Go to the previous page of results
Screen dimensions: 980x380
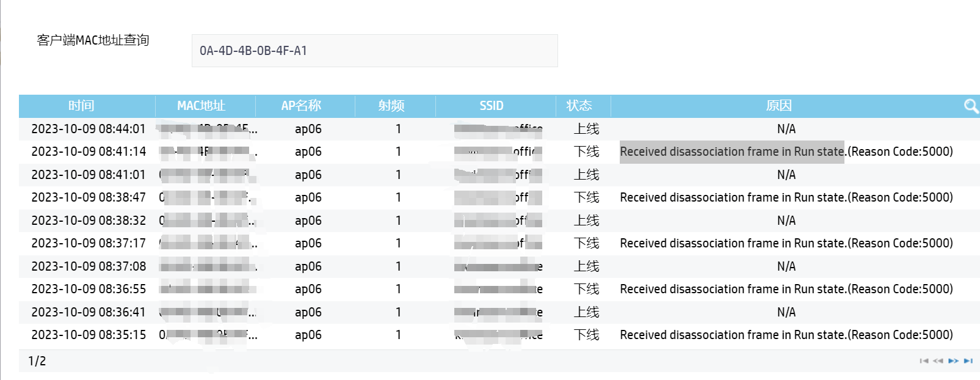[938, 361]
